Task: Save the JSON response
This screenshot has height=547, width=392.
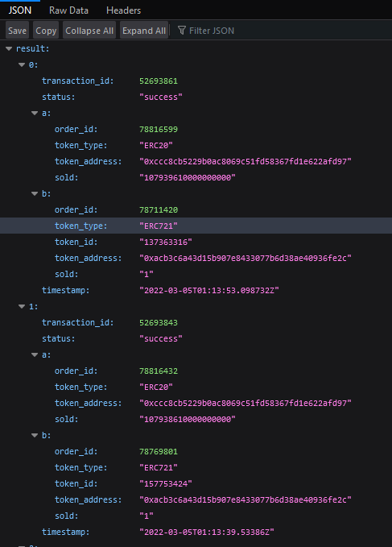Action: coord(17,31)
